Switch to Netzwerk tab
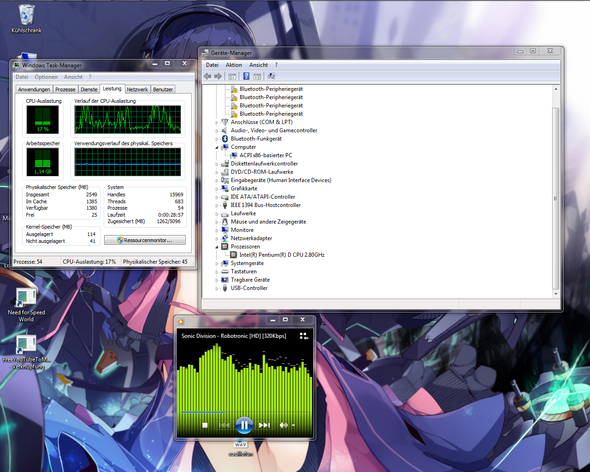This screenshot has width=590, height=472. pos(137,89)
